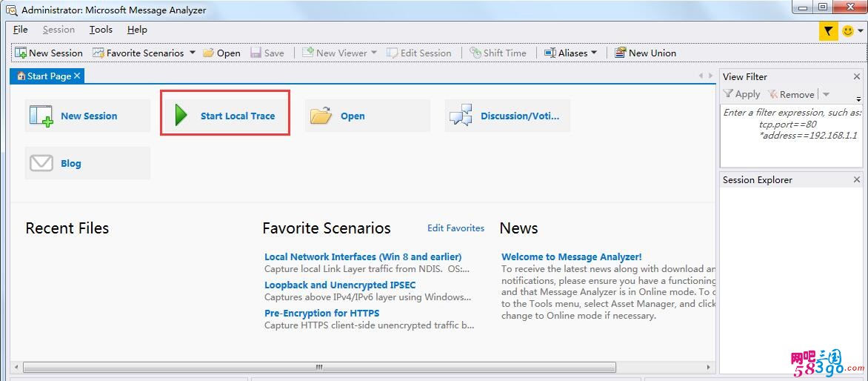Screen dimensions: 868x381
Task: Expand the New Viewer dropdown arrow
Action: pos(374,53)
